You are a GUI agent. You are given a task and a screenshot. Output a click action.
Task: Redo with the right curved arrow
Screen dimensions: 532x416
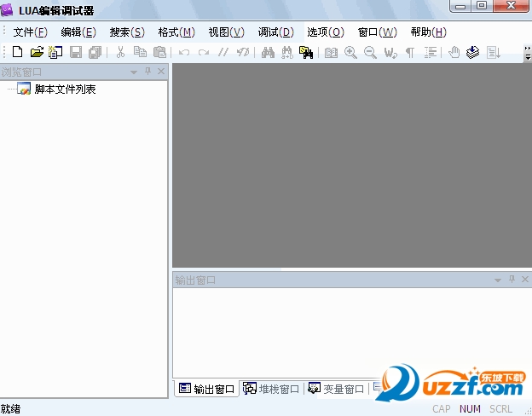click(x=204, y=52)
